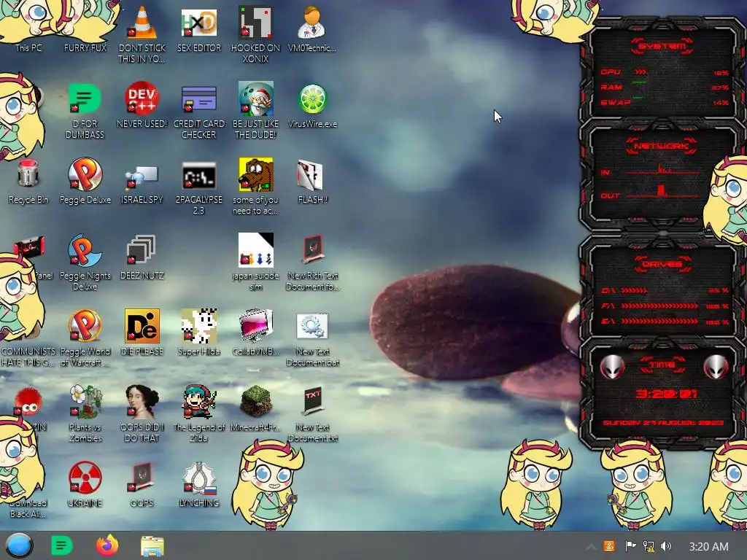Click the C:\ drive usage bar
This screenshot has width=747, height=560.
pyautogui.click(x=665, y=290)
